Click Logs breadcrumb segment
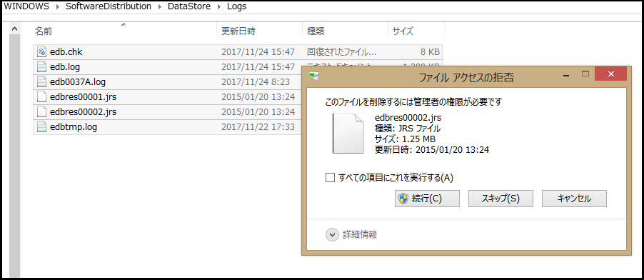Image resolution: width=644 pixels, height=280 pixels. point(236,7)
